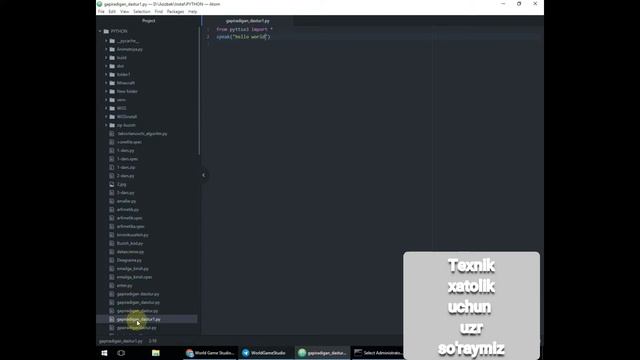Click the __pycache__ folder icon
The image size is (640, 360).
(x=112, y=41)
